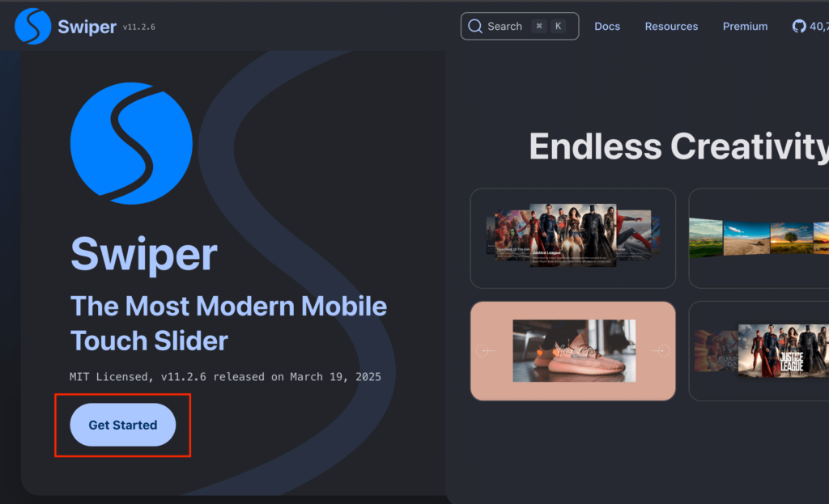Click the Get Started button
The width and height of the screenshot is (829, 504).
coord(123,425)
